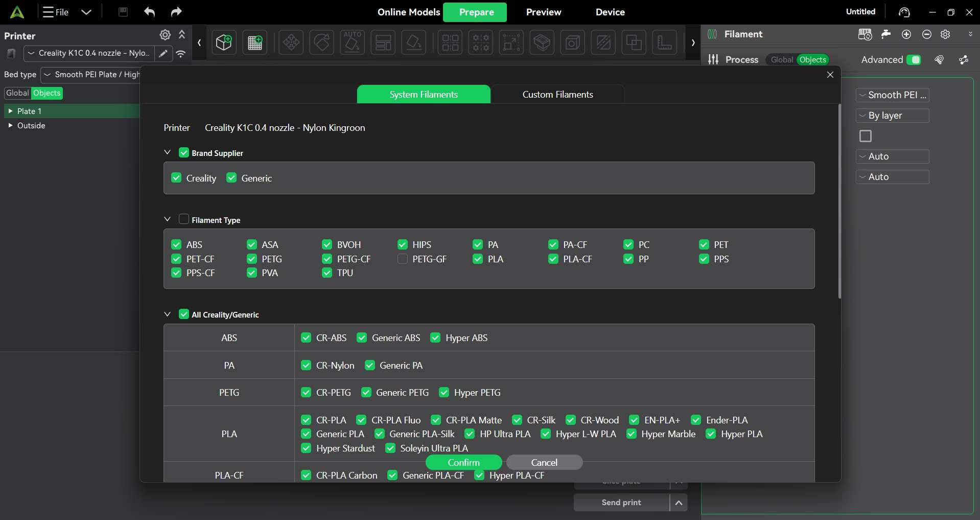Switch to the Preview tab

coord(544,12)
